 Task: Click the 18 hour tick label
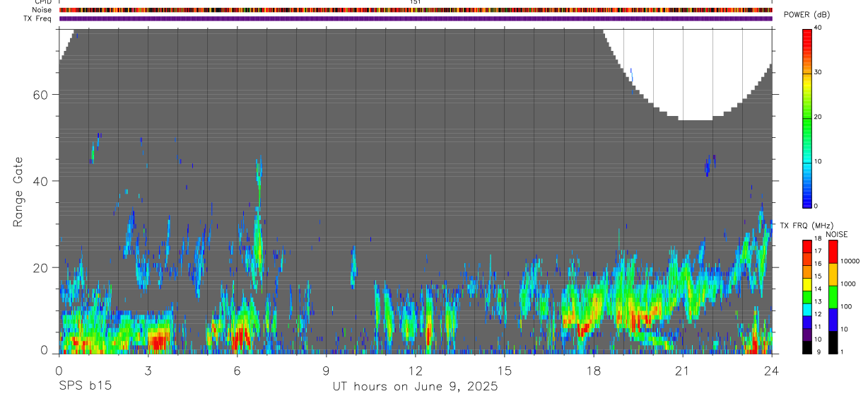(594, 371)
